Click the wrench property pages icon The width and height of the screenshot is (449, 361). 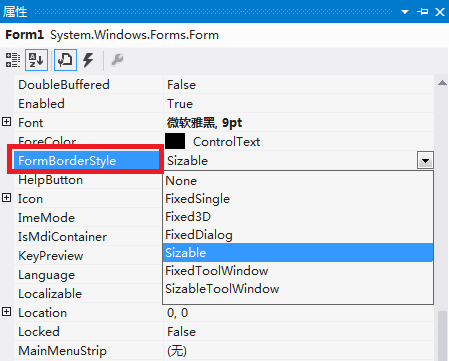click(117, 60)
